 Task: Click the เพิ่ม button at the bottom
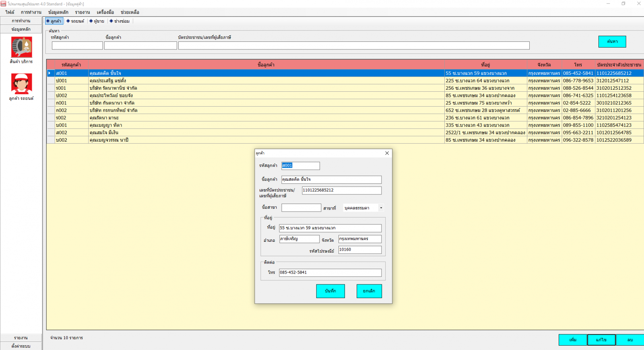573,340
